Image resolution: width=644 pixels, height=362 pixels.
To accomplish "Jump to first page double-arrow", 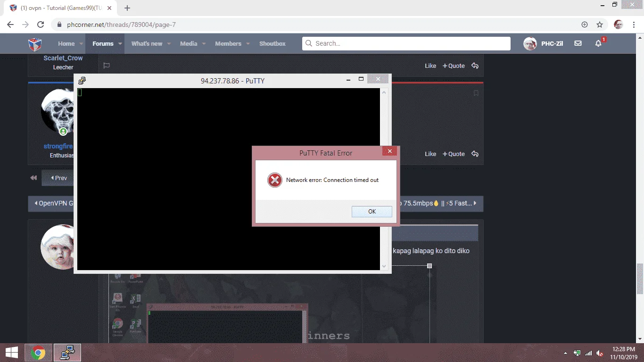I will click(x=33, y=178).
